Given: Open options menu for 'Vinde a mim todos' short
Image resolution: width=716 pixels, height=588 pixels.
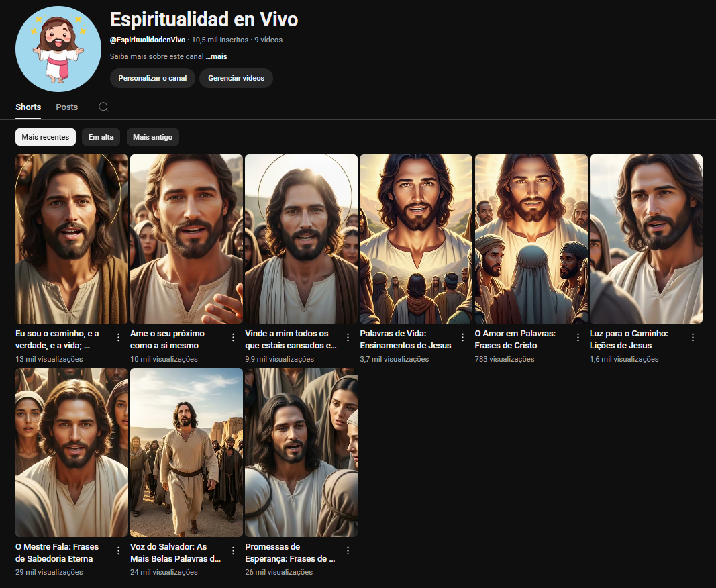Looking at the screenshot, I should pyautogui.click(x=348, y=337).
